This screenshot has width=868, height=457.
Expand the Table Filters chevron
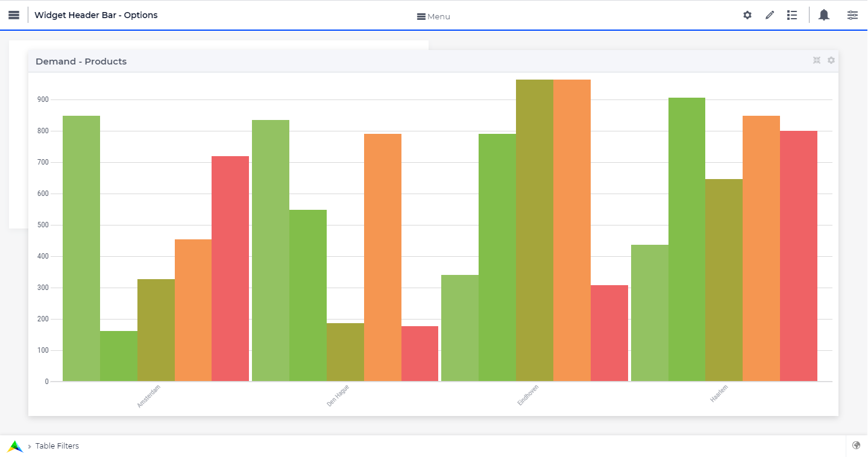point(30,446)
